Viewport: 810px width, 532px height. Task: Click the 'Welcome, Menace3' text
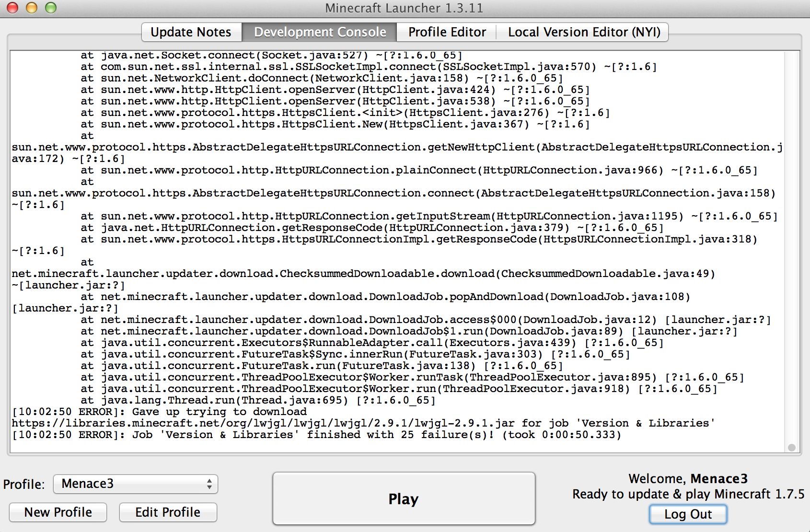pyautogui.click(x=688, y=479)
